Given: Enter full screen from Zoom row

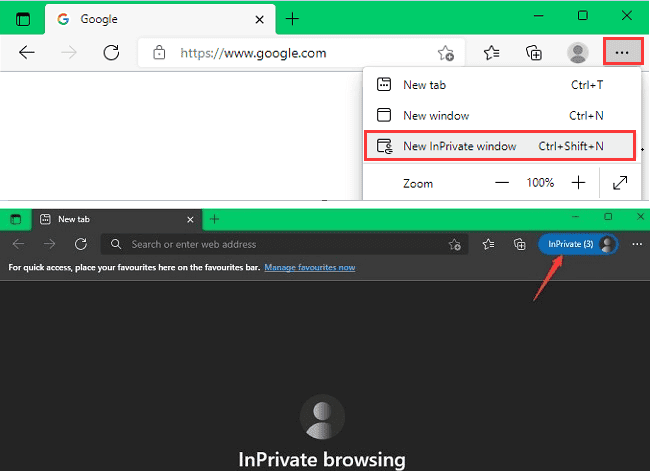Looking at the screenshot, I should pos(620,182).
